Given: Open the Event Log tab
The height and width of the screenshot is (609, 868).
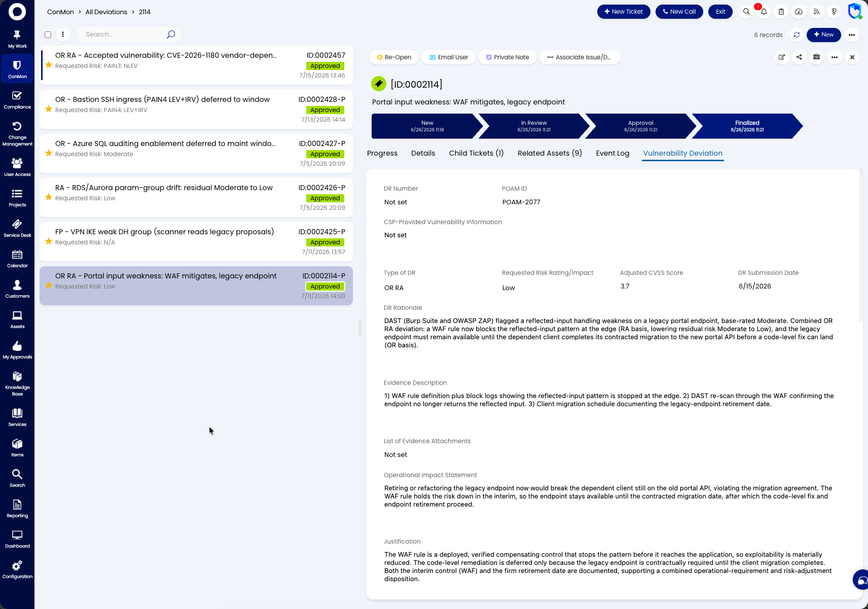Looking at the screenshot, I should [x=612, y=153].
